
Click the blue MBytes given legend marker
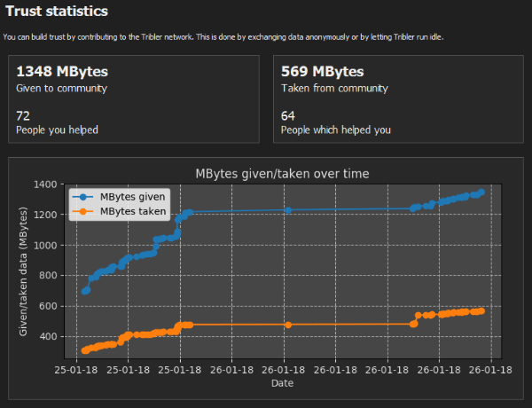point(82,197)
